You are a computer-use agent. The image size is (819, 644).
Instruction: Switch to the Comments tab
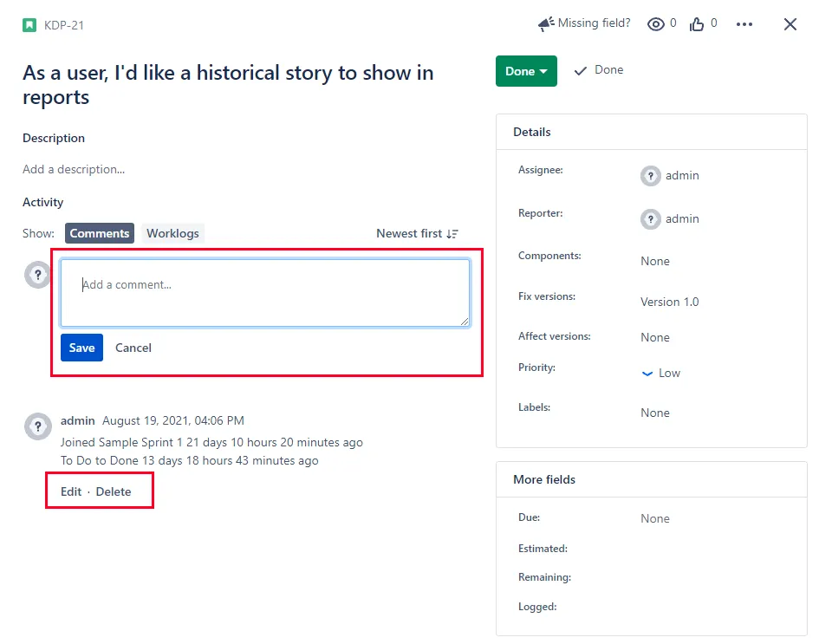click(100, 233)
